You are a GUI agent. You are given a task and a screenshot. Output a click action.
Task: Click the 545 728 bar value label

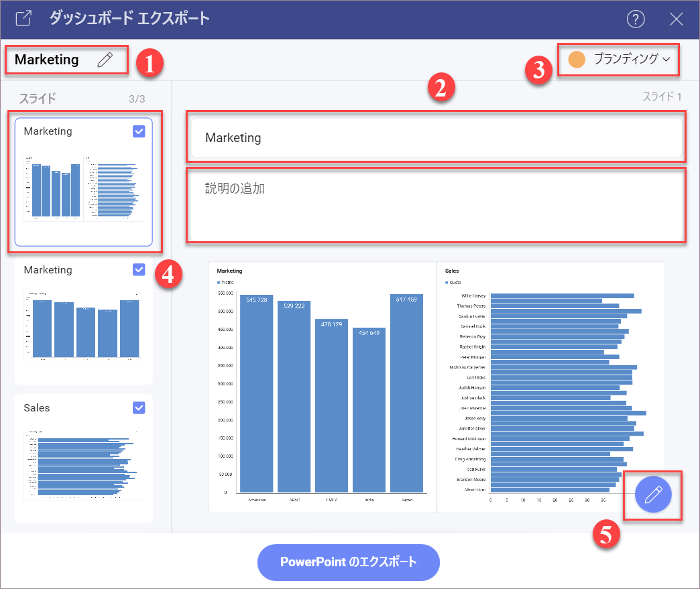coord(256,300)
